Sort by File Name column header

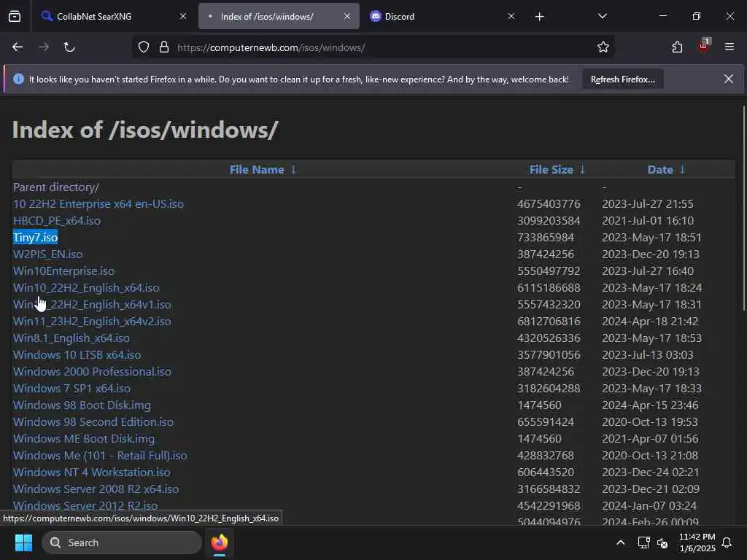pyautogui.click(x=257, y=169)
